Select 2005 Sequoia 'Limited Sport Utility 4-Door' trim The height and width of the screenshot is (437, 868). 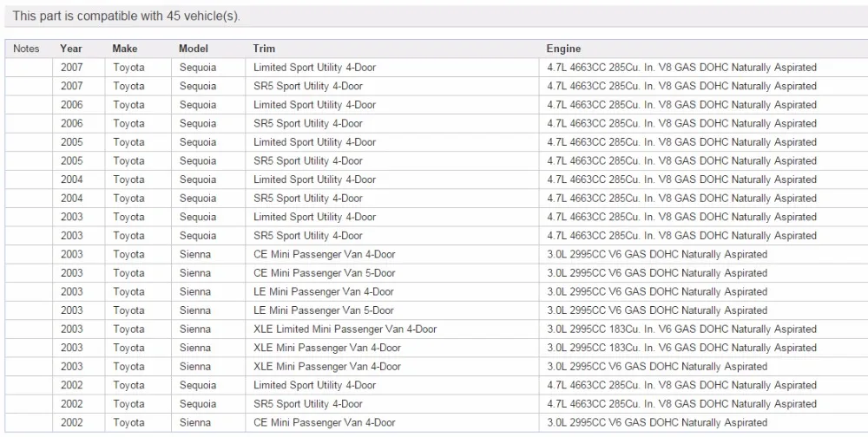[x=314, y=142]
